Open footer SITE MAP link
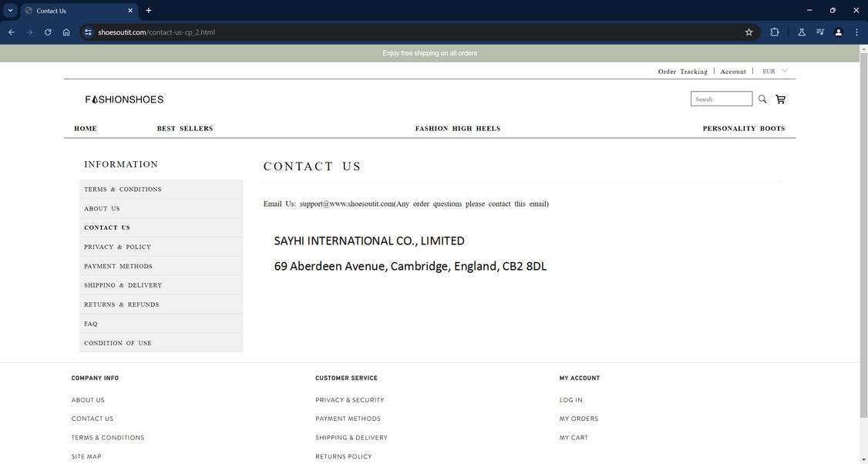 pos(86,457)
